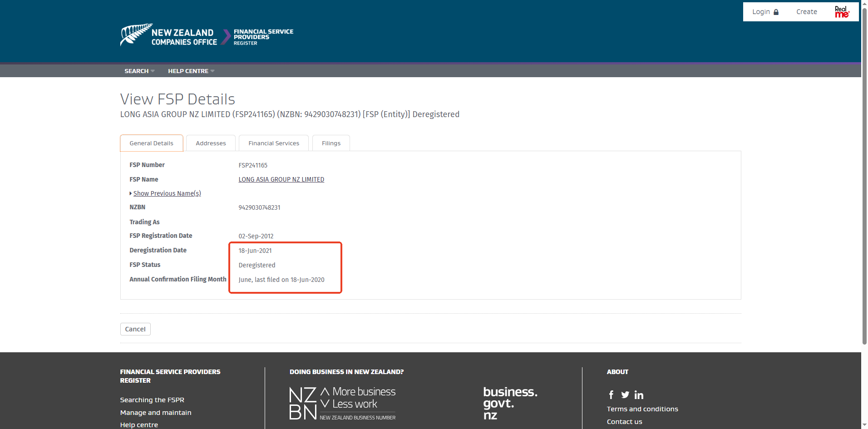
Task: Open the RealMe login icon
Action: (x=841, y=12)
